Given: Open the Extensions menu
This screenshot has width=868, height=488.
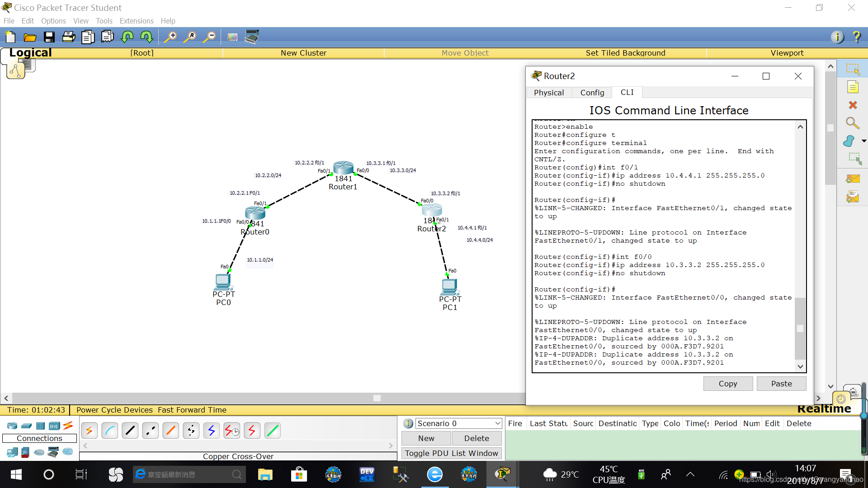Looking at the screenshot, I should [x=136, y=21].
